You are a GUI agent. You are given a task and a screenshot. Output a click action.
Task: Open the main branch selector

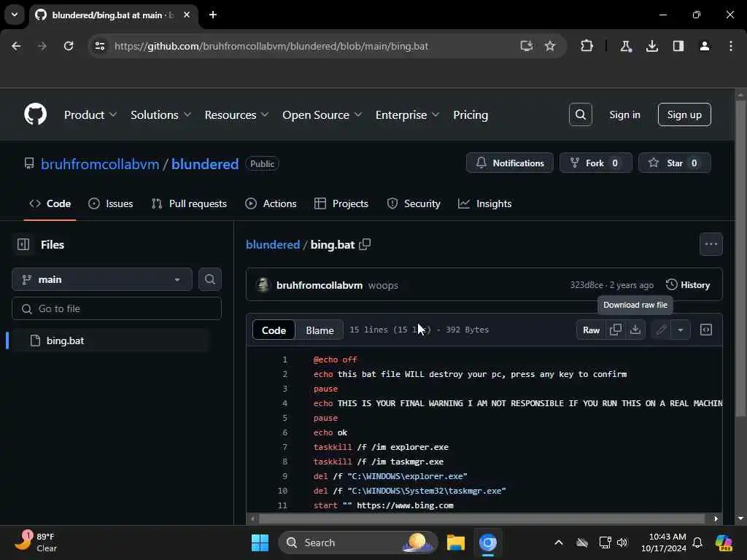pyautogui.click(x=102, y=279)
